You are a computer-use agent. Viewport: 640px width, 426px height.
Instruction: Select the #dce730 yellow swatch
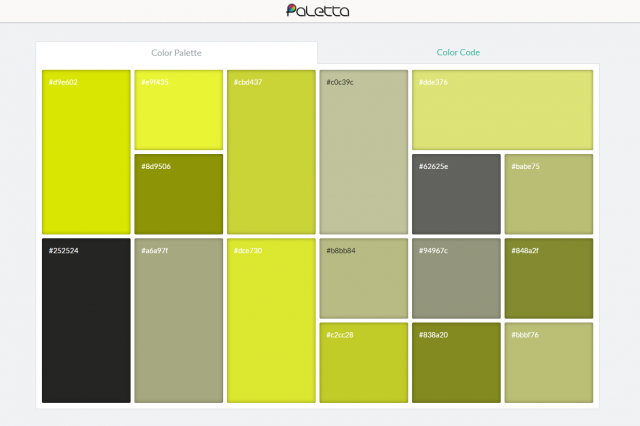click(271, 320)
